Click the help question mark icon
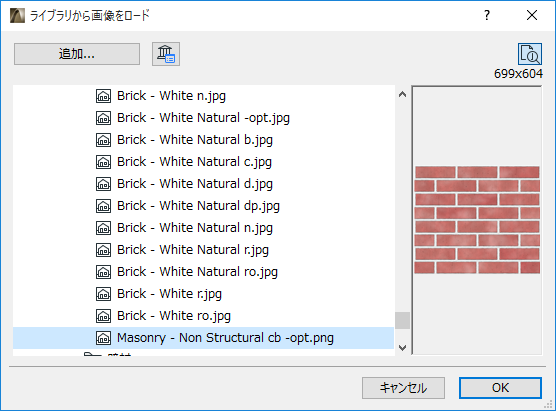The image size is (556, 411). pos(487,15)
